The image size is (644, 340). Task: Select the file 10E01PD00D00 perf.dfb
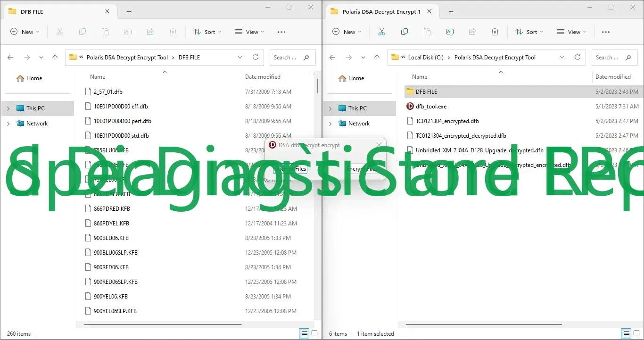pyautogui.click(x=122, y=121)
